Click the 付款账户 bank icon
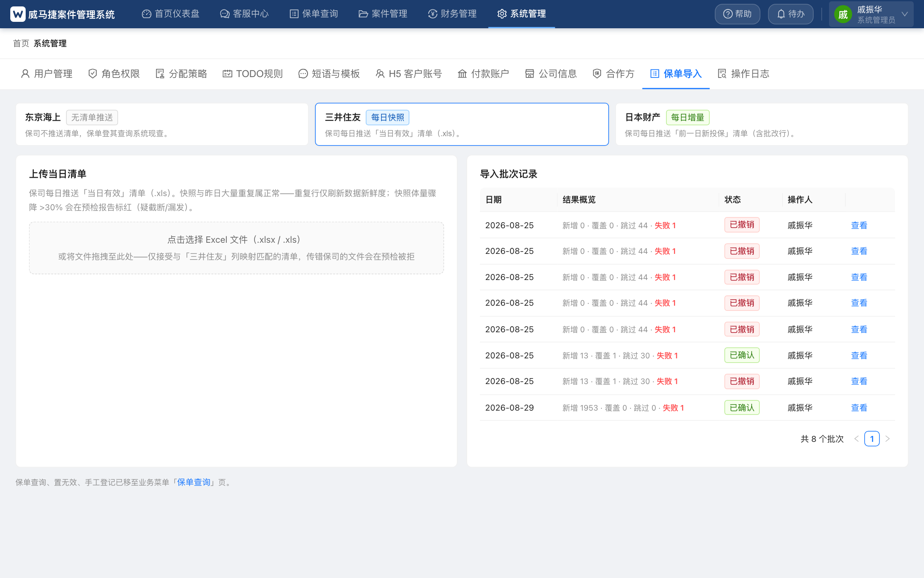 click(x=462, y=74)
